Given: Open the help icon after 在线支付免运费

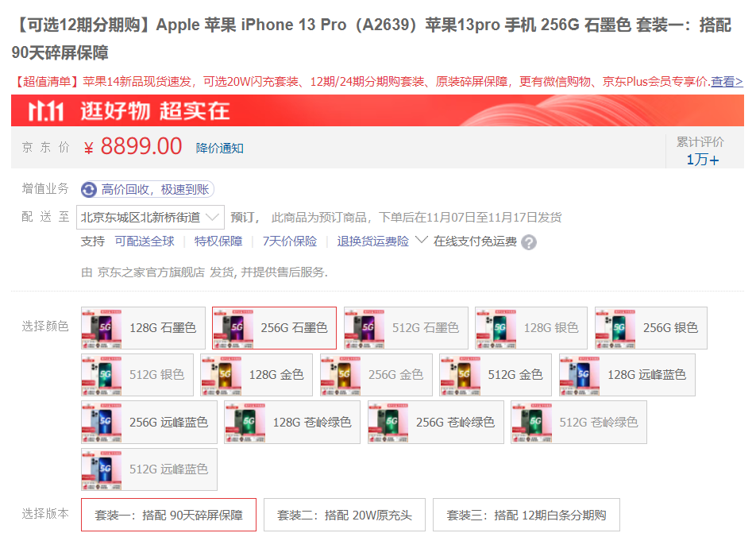Looking at the screenshot, I should pyautogui.click(x=528, y=242).
